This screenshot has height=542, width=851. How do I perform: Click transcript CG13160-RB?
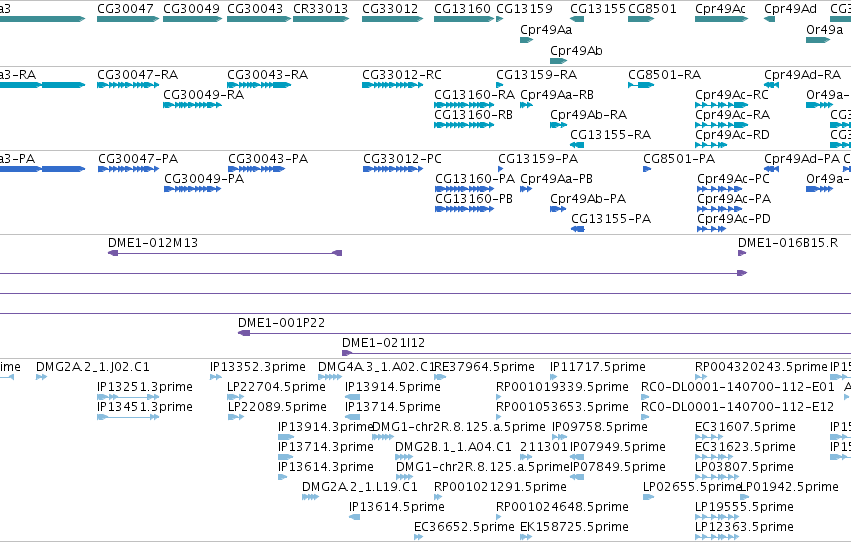(x=464, y=125)
